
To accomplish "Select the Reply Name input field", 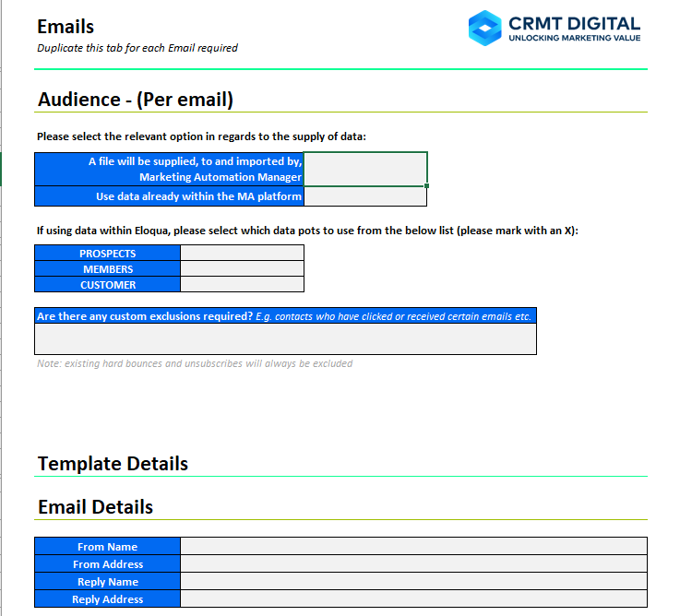I will 413,581.
